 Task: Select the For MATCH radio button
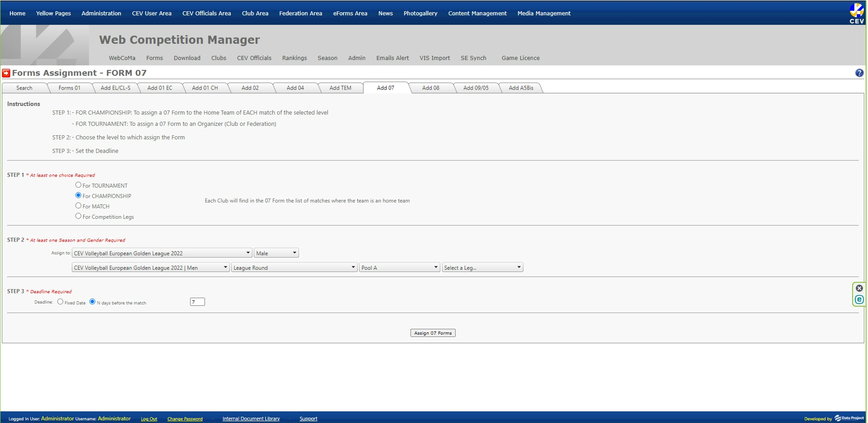78,206
